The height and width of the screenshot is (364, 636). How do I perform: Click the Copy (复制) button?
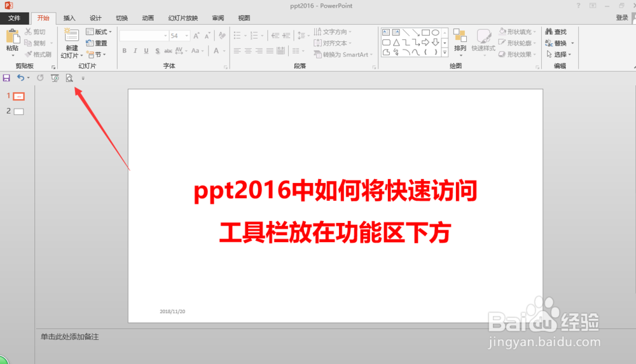[35, 43]
